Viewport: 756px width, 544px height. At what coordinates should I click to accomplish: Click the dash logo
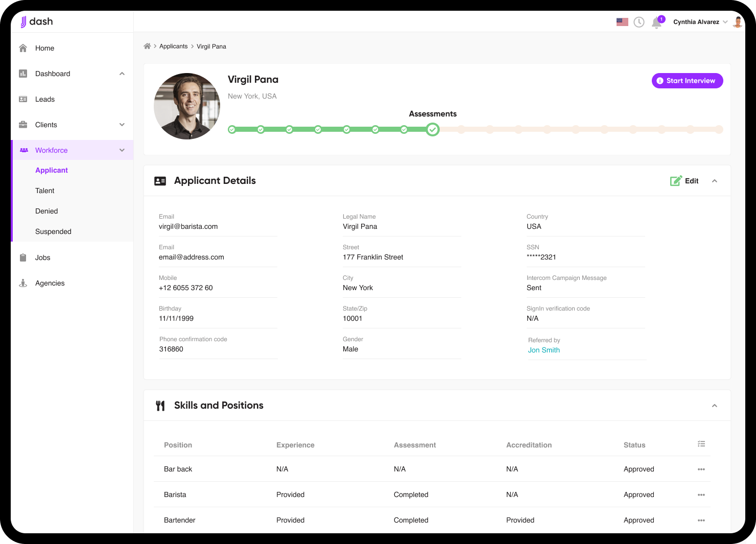tap(36, 21)
